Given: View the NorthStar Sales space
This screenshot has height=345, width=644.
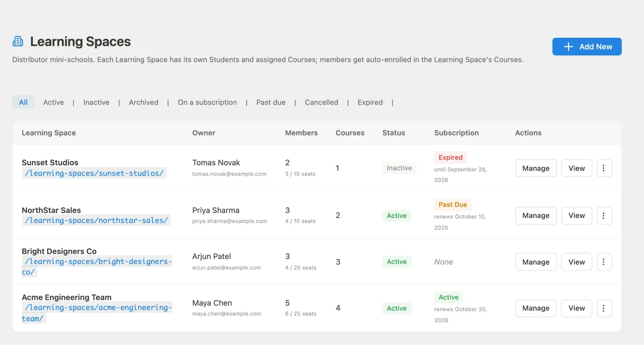Looking at the screenshot, I should (577, 216).
